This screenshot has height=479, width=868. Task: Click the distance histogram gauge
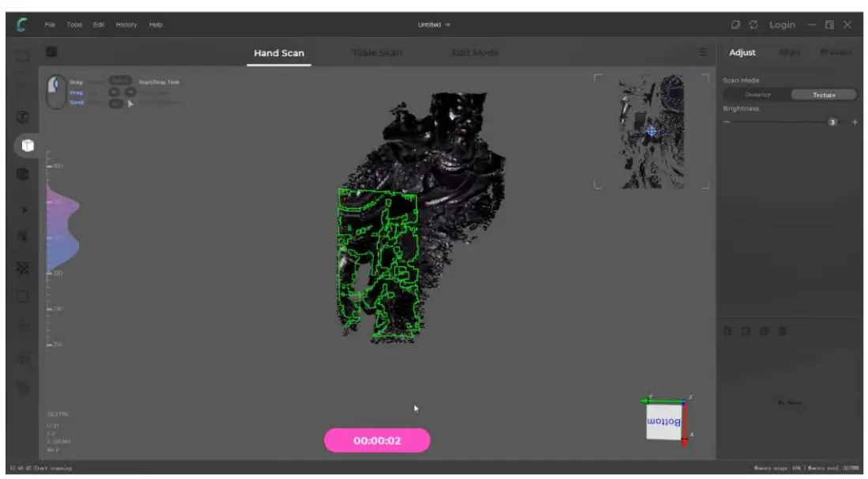pos(62,249)
